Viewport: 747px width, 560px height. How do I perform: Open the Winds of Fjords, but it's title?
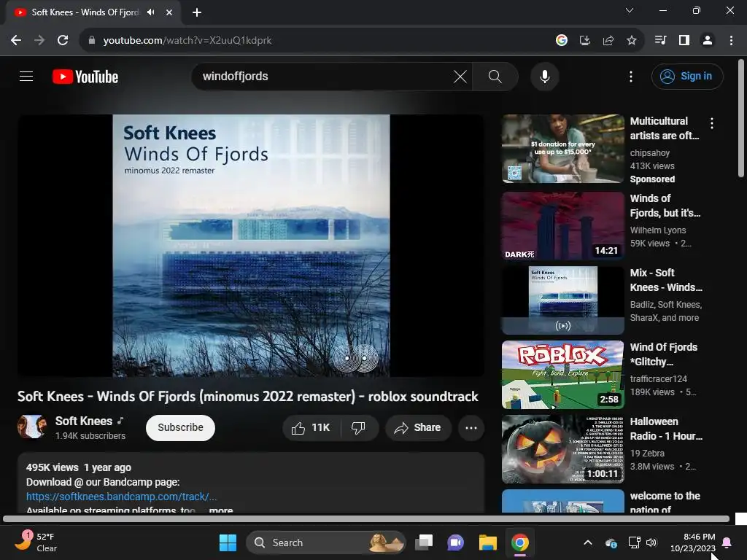665,206
